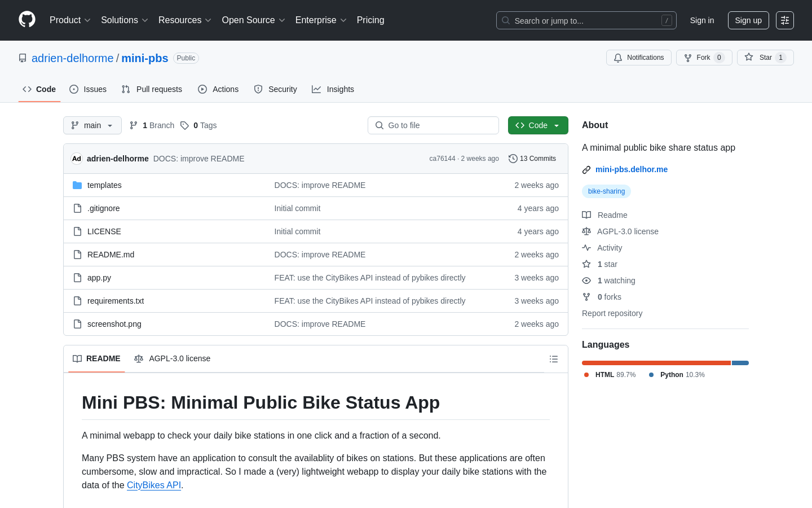View the 1 Branch link
Viewport: 812px width, 508px height.
point(152,125)
